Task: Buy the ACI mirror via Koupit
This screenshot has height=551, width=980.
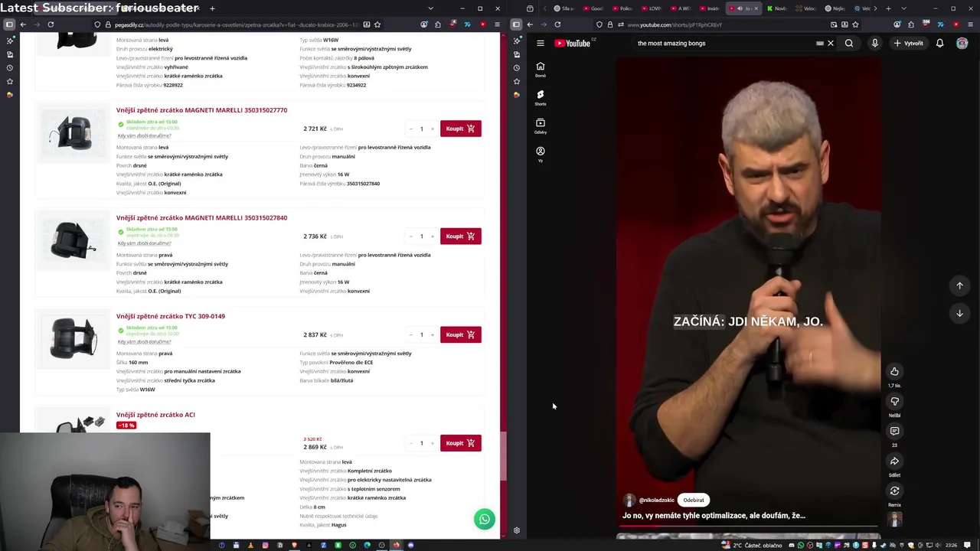Action: tap(460, 443)
